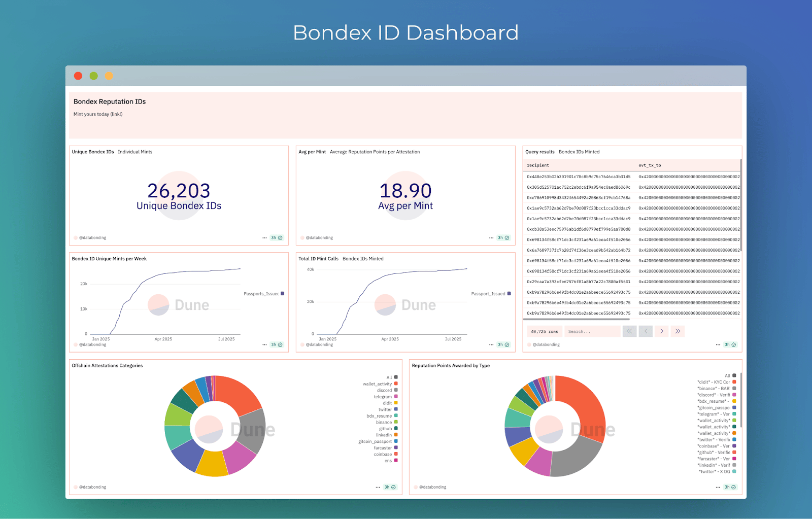Toggle *binance* - BAB legend entry

point(717,389)
